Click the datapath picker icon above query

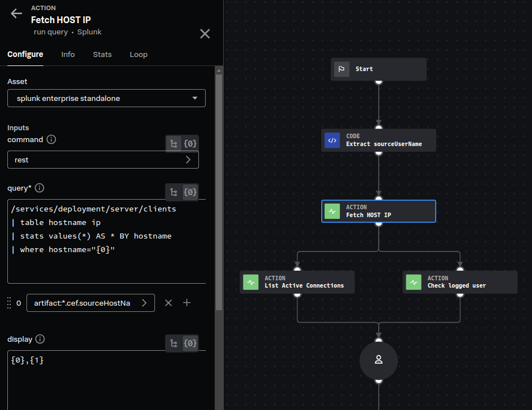click(x=174, y=192)
